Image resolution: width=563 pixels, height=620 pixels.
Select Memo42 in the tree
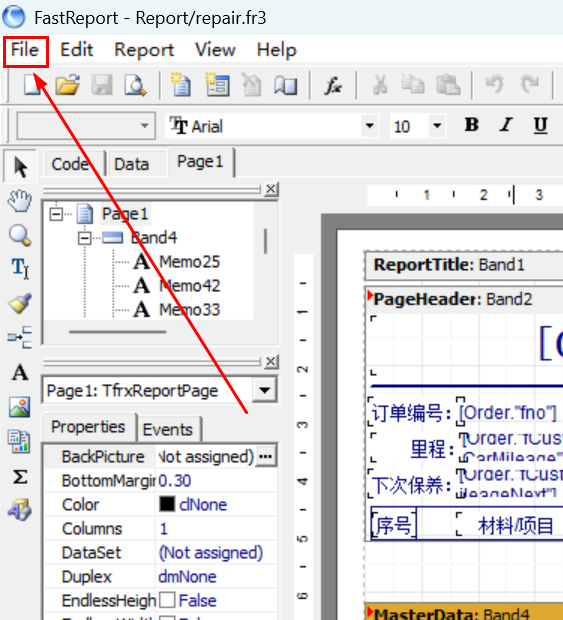point(189,285)
